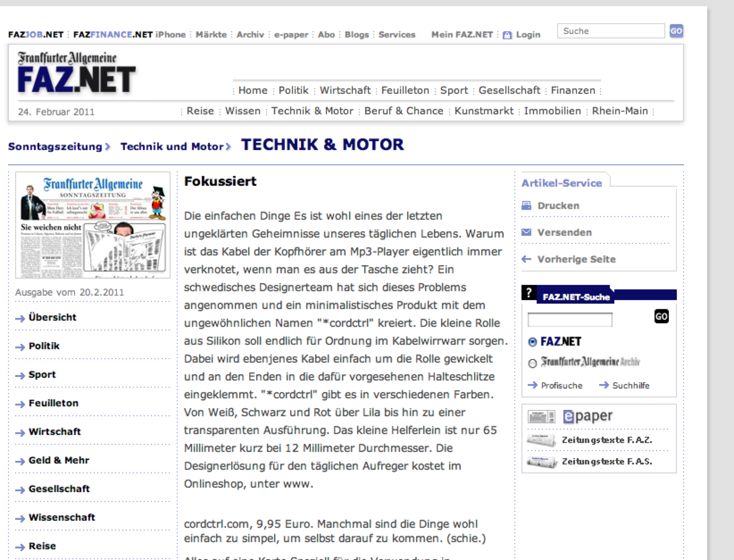The image size is (734, 560).
Task: Click the arrow icon next to Politik in sidebar
Action: pyautogui.click(x=20, y=347)
